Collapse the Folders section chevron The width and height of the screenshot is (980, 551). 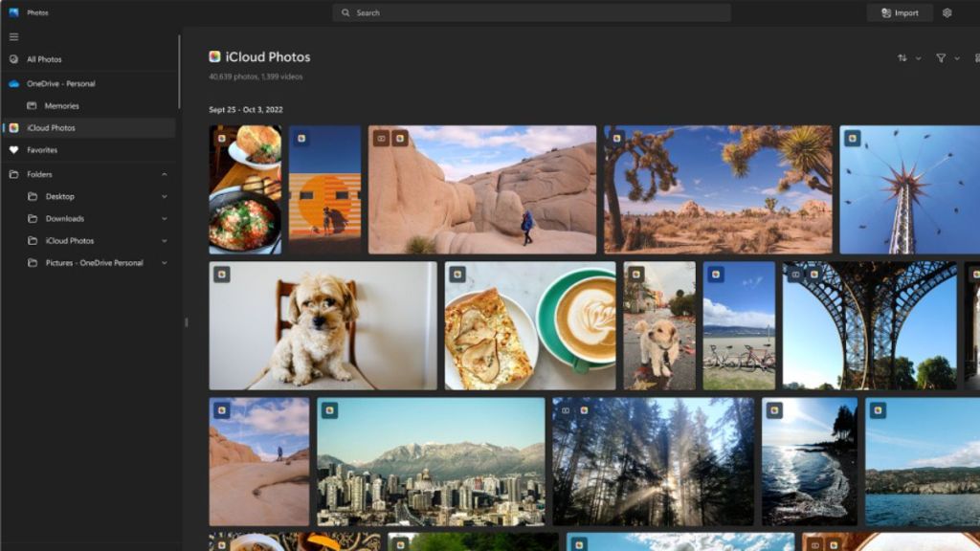[164, 174]
